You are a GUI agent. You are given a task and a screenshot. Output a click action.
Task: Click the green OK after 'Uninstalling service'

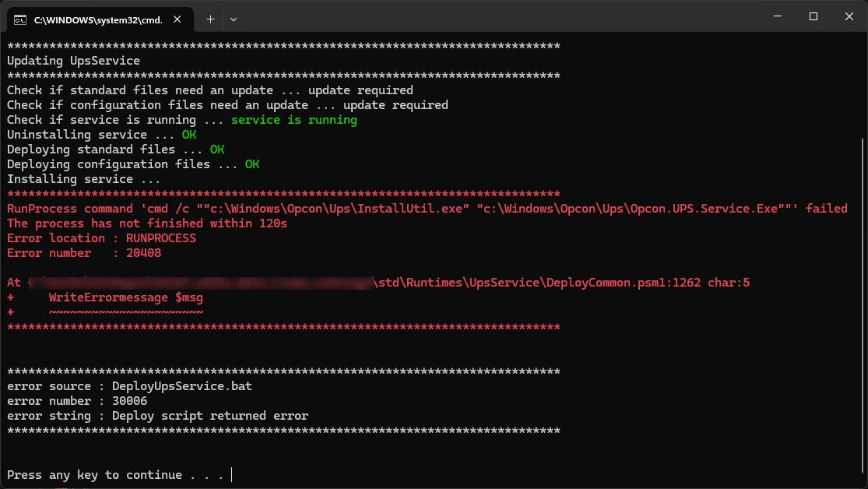[x=188, y=135]
